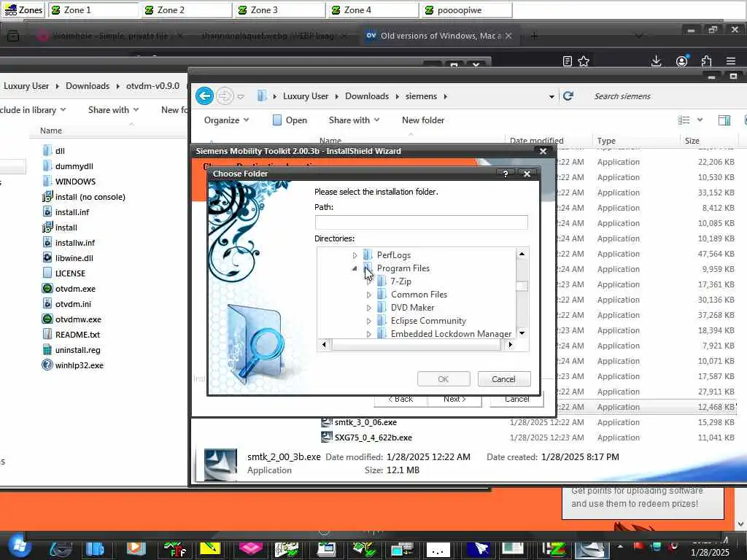Open browser downloads icon
The image size is (747, 560).
click(656, 61)
